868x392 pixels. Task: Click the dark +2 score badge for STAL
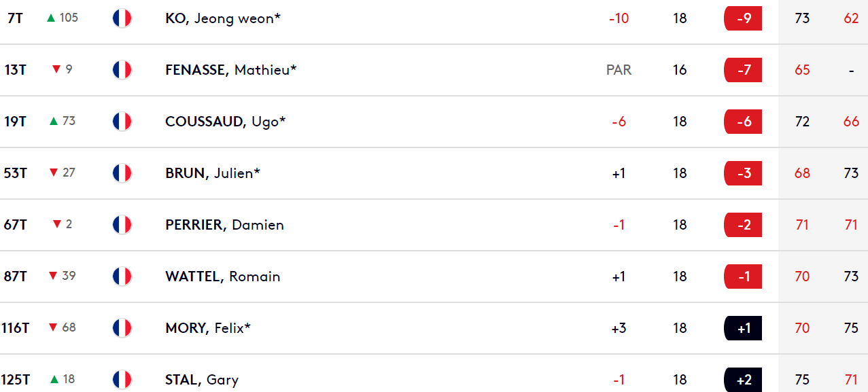tap(743, 380)
